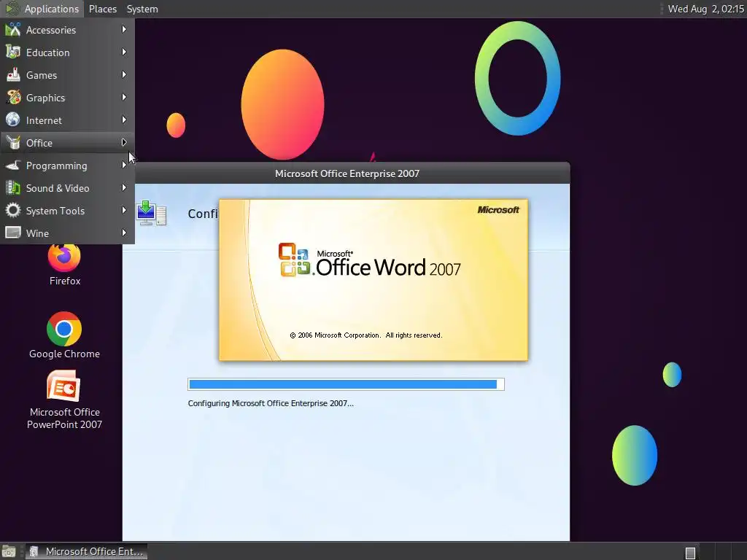This screenshot has height=560, width=747.
Task: Expand the Wine submenu arrow
Action: click(124, 233)
